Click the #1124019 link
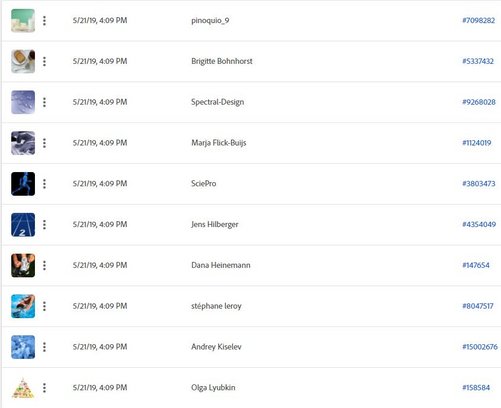 pos(477,143)
